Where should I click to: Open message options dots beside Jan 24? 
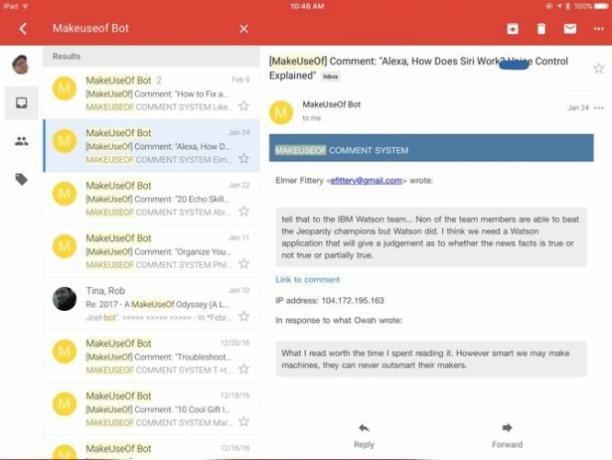tap(599, 108)
